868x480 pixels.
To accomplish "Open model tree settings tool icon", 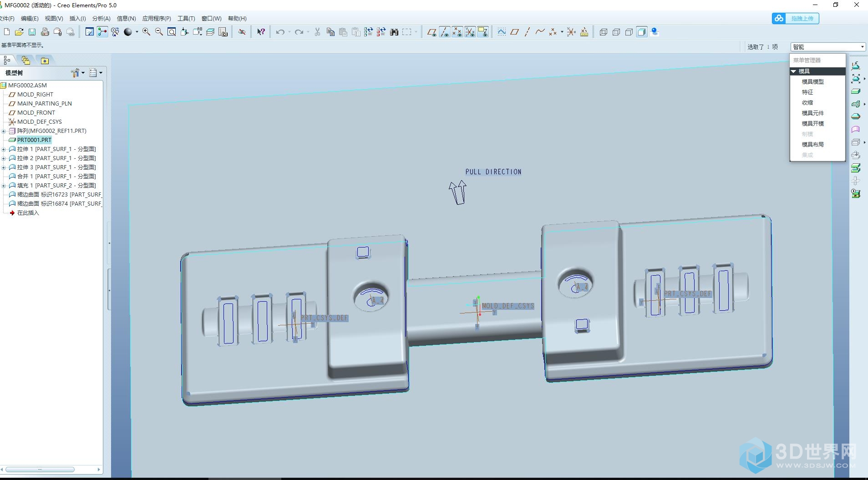I will coord(76,73).
